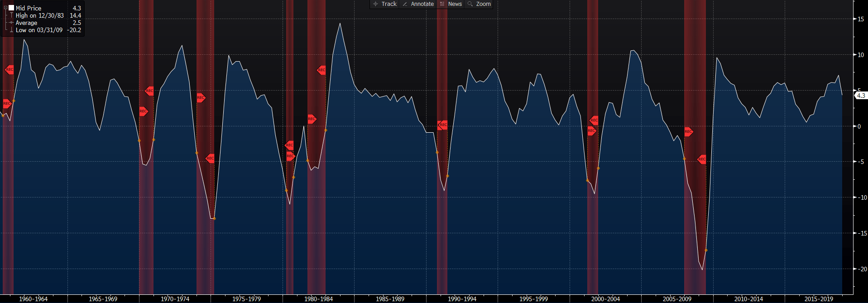Image resolution: width=868 pixels, height=303 pixels.
Task: Click the -20 y-axis tick label
Action: (860, 269)
